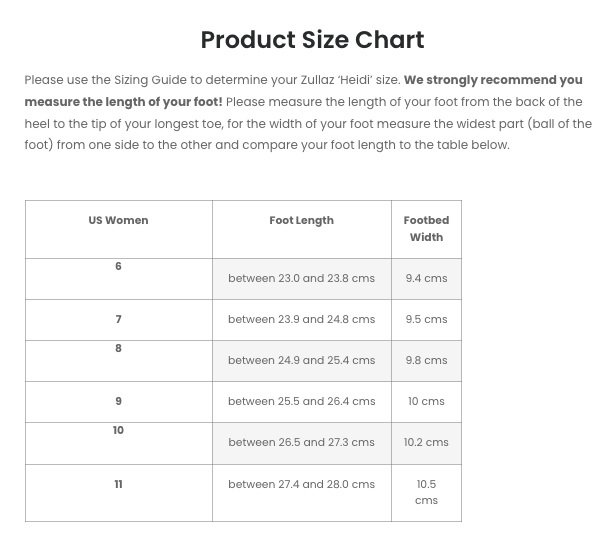Click the 'between 26.5 and 27.3 cms' cell
This screenshot has width=602, height=544.
click(x=301, y=443)
